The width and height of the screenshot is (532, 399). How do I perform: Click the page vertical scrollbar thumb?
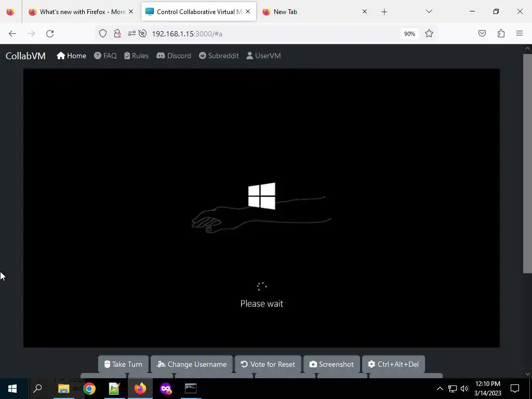point(528,163)
